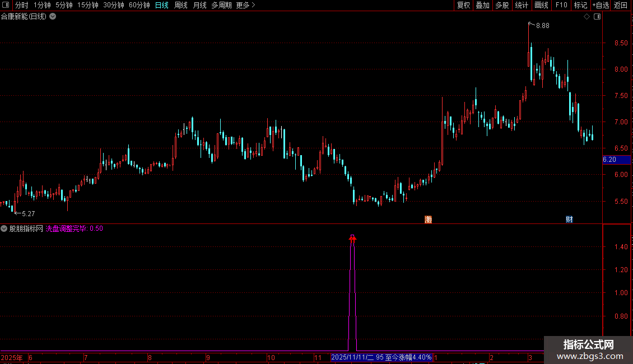Switch to 周线 weekly chart
The height and width of the screenshot is (364, 633).
coord(181,5)
